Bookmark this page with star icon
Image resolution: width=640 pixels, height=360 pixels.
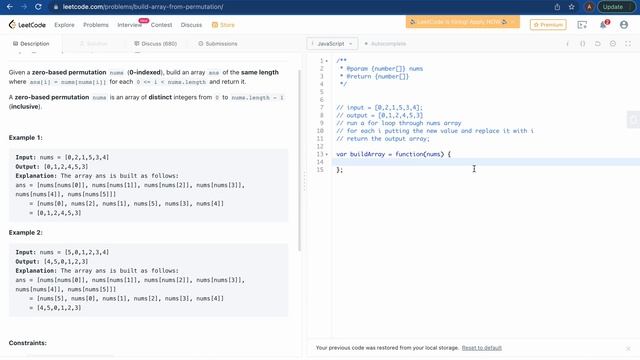tap(571, 7)
